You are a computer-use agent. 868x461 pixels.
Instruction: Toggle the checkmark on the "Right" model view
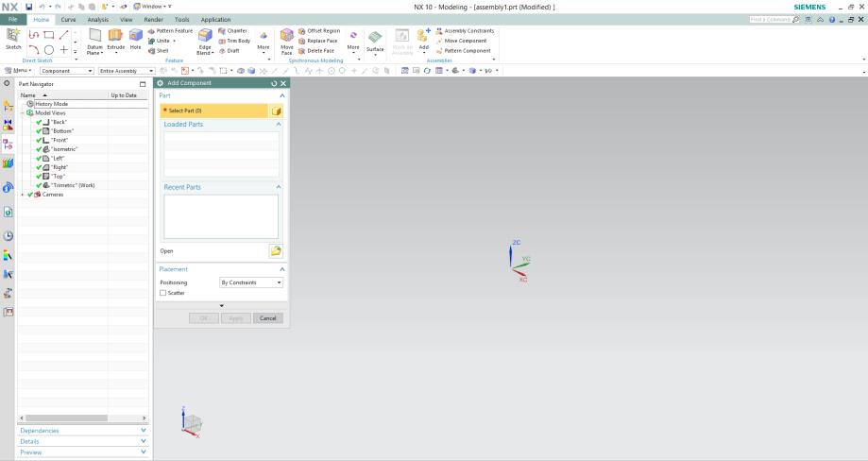point(39,167)
